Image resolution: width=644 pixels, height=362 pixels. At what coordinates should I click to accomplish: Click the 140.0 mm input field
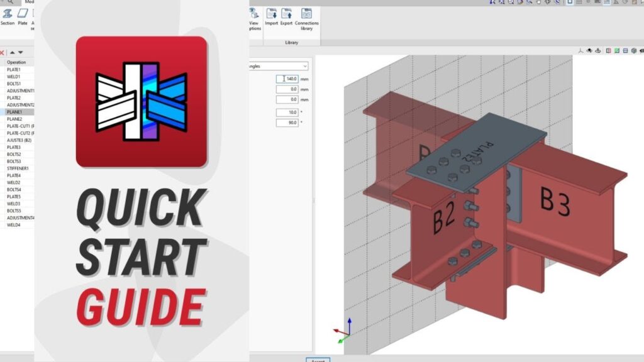pos(287,79)
